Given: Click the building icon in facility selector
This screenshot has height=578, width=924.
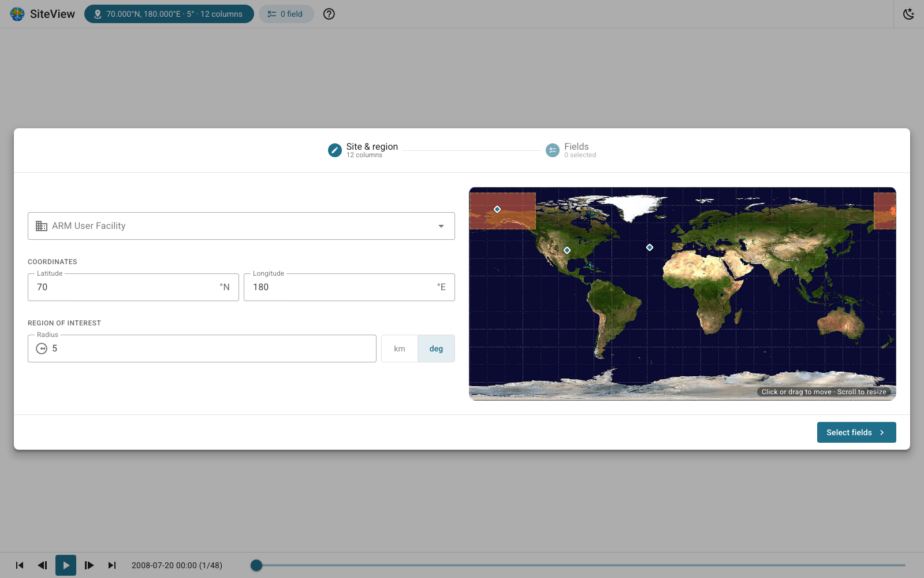Looking at the screenshot, I should [x=42, y=226].
